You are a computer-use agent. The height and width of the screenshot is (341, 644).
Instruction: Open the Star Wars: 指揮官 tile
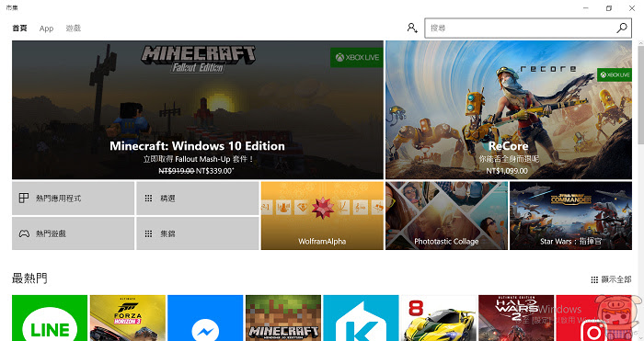(x=571, y=216)
